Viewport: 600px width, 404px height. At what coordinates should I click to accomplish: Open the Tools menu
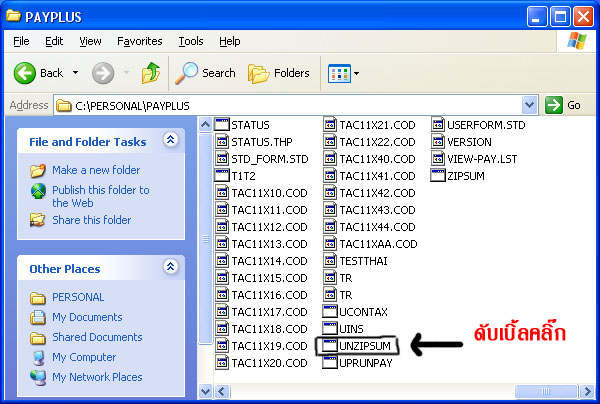(191, 41)
